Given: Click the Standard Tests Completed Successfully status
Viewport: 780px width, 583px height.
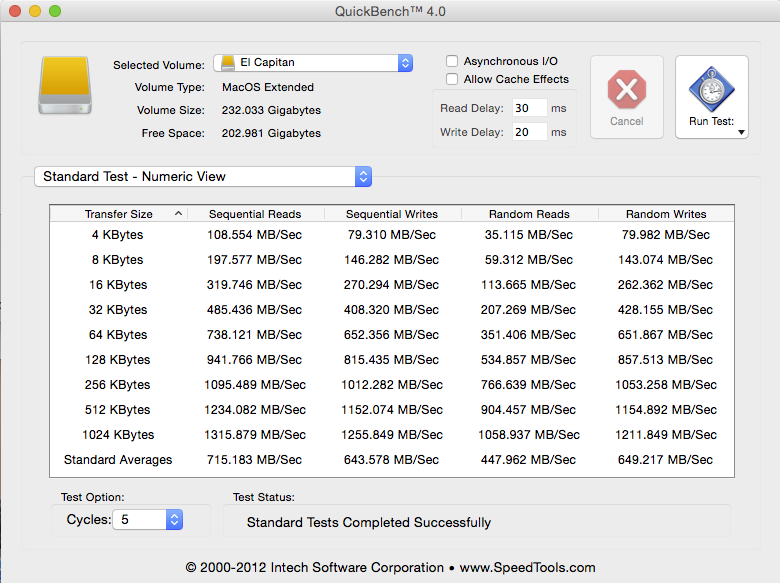Looking at the screenshot, I should click(x=369, y=522).
